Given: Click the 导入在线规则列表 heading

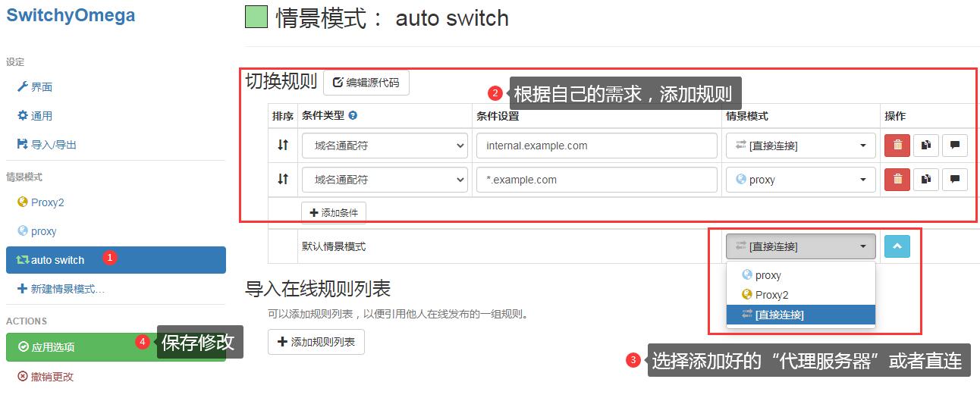Looking at the screenshot, I should pos(318,288).
